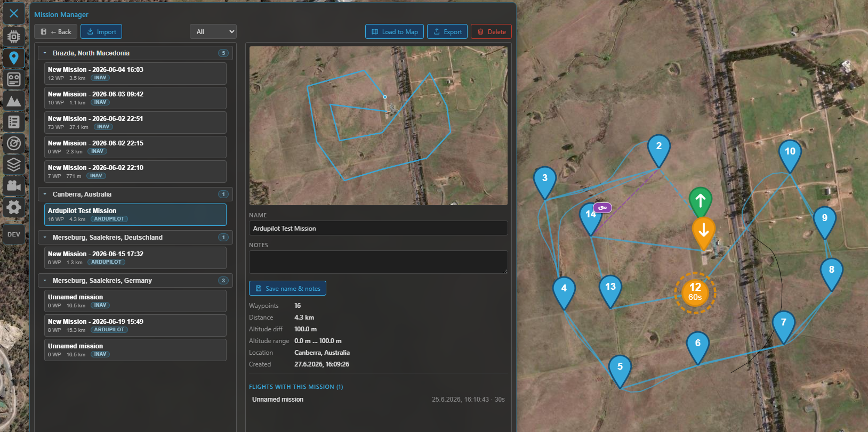Open the video camera icon in sidebar
The image size is (868, 432).
14,185
